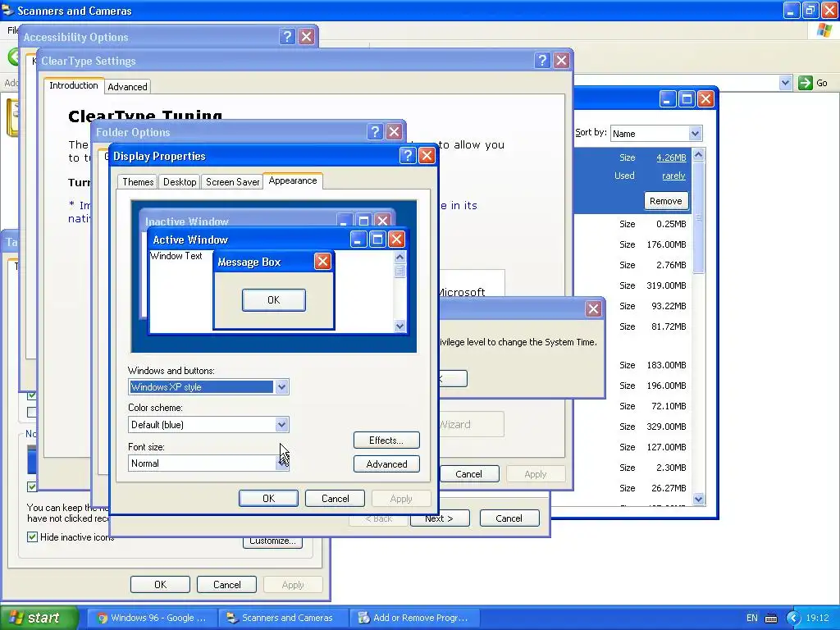Image resolution: width=840 pixels, height=630 pixels.
Task: Toggle the Hide inactive icons checkbox
Action: (x=32, y=536)
